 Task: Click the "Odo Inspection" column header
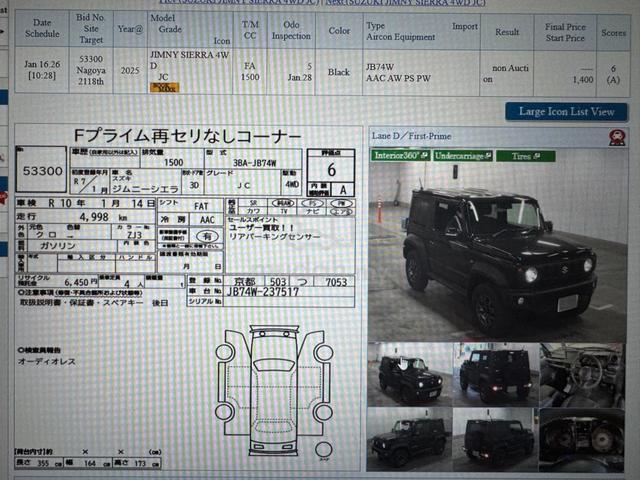(291, 30)
